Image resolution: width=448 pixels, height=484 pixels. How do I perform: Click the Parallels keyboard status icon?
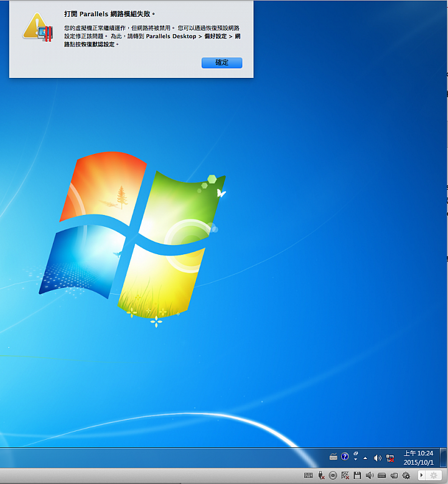[x=309, y=475]
